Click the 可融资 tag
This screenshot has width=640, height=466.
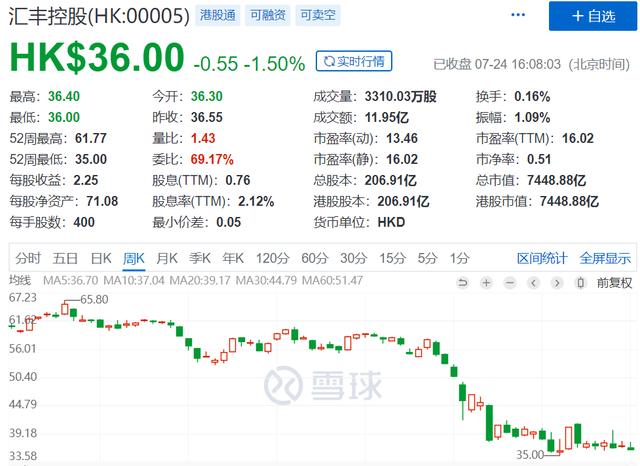268,16
